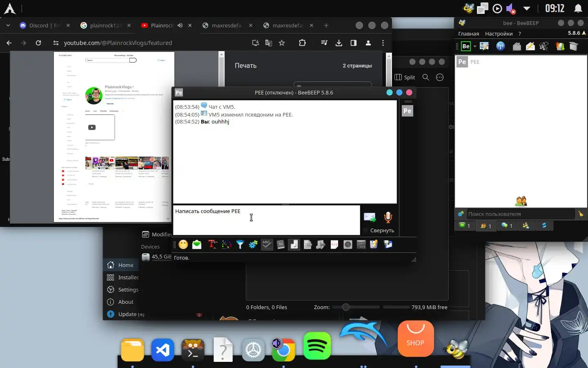Screen dimensions: 588x368
Task: Bookmark the page with the star icon
Action: [282, 43]
